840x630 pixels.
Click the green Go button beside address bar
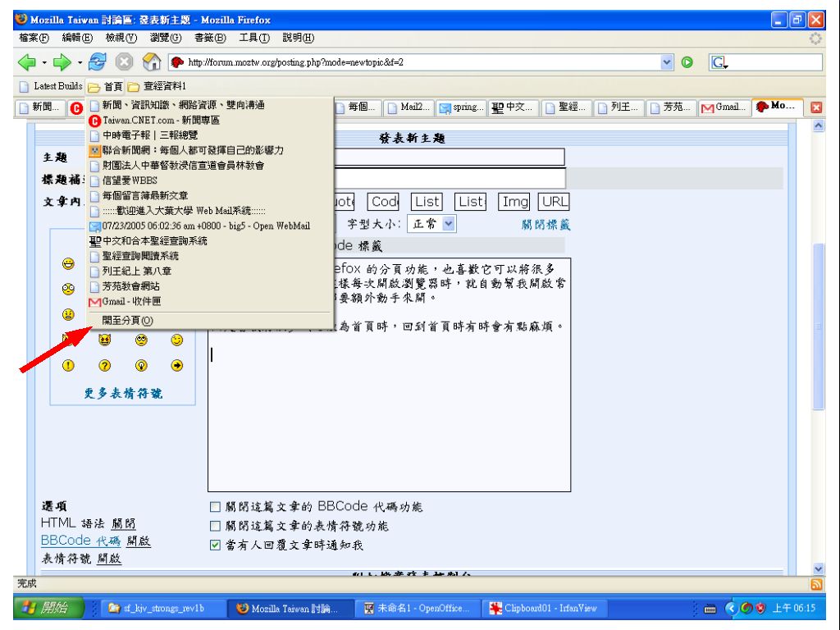point(687,62)
